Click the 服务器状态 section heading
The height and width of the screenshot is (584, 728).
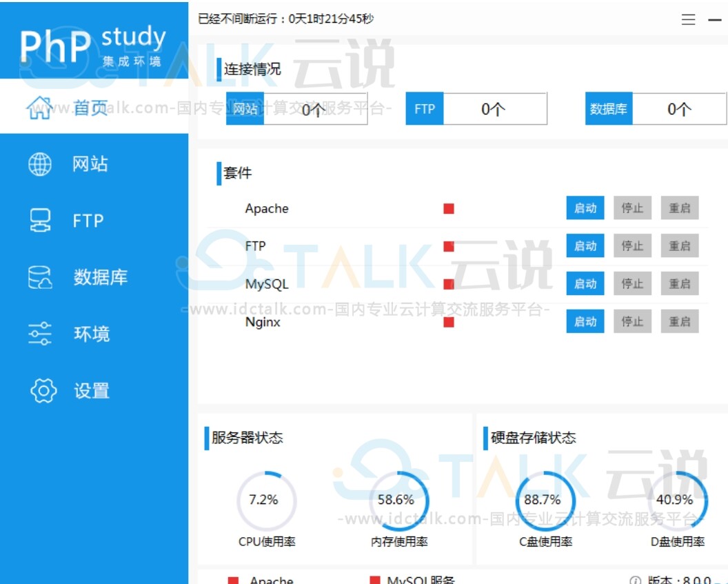(x=247, y=438)
